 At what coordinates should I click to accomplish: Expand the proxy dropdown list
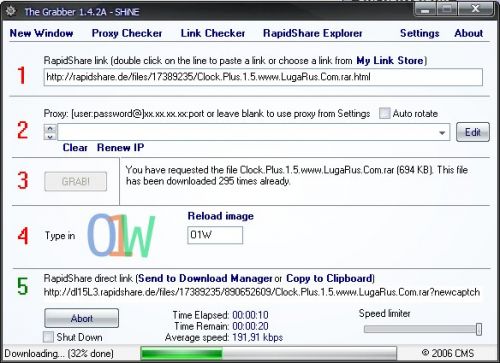[x=442, y=133]
